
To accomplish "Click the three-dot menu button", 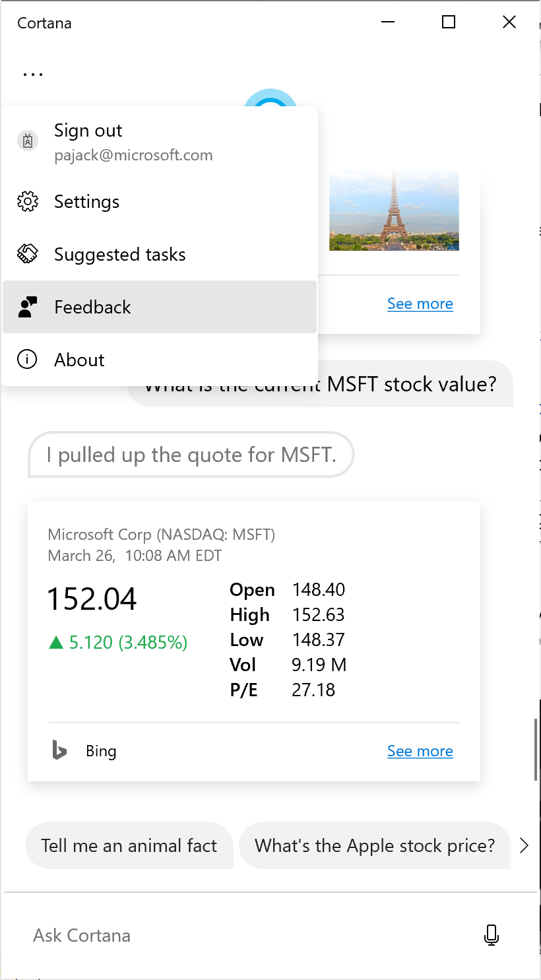I will coord(32,75).
